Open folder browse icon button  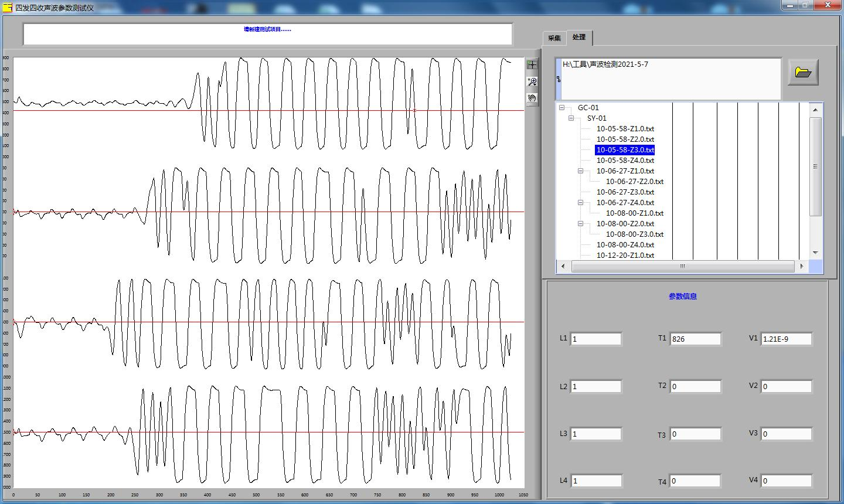pos(803,72)
